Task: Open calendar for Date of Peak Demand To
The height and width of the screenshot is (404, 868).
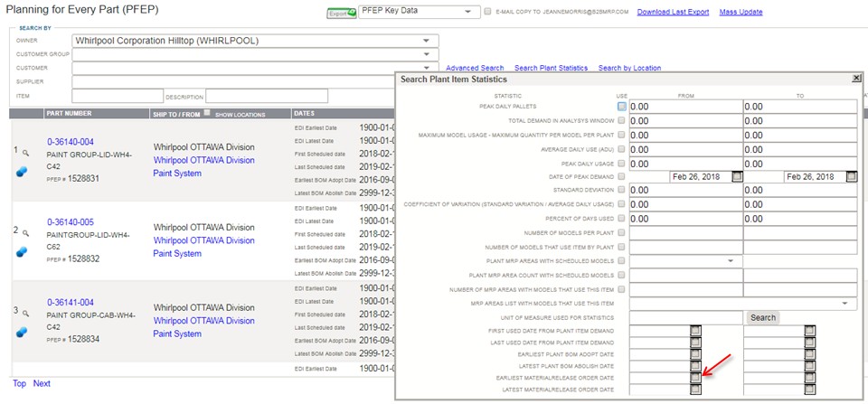Action: pyautogui.click(x=852, y=177)
